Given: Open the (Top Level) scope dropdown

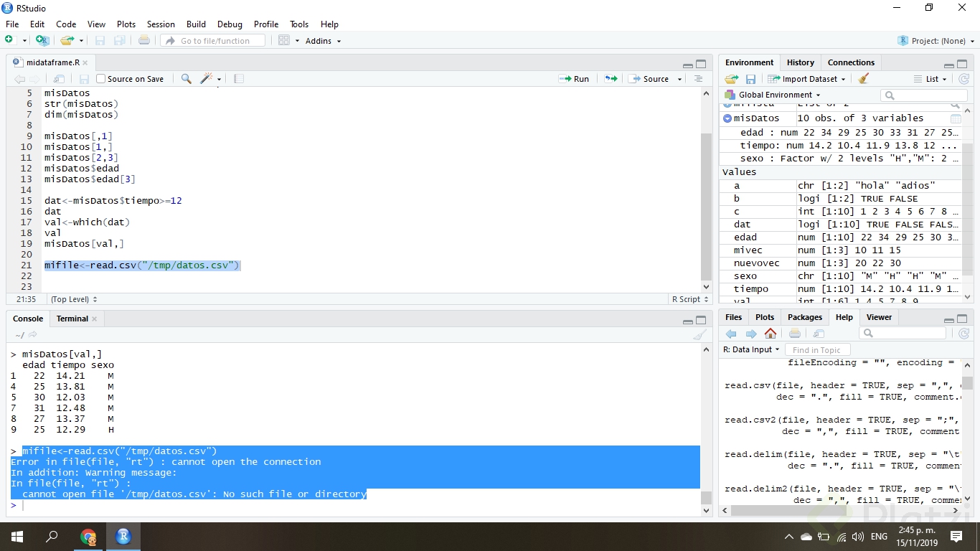Looking at the screenshot, I should 74,299.
